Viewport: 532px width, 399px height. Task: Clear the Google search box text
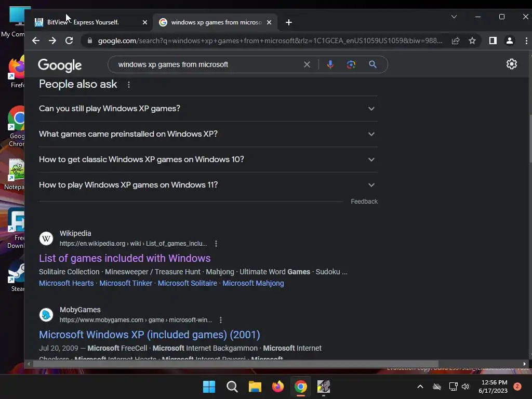[x=307, y=64]
